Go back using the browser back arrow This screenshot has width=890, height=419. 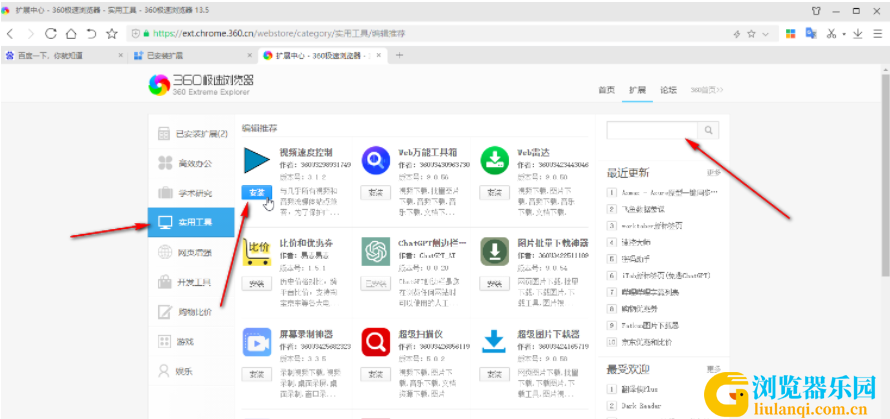coord(10,33)
